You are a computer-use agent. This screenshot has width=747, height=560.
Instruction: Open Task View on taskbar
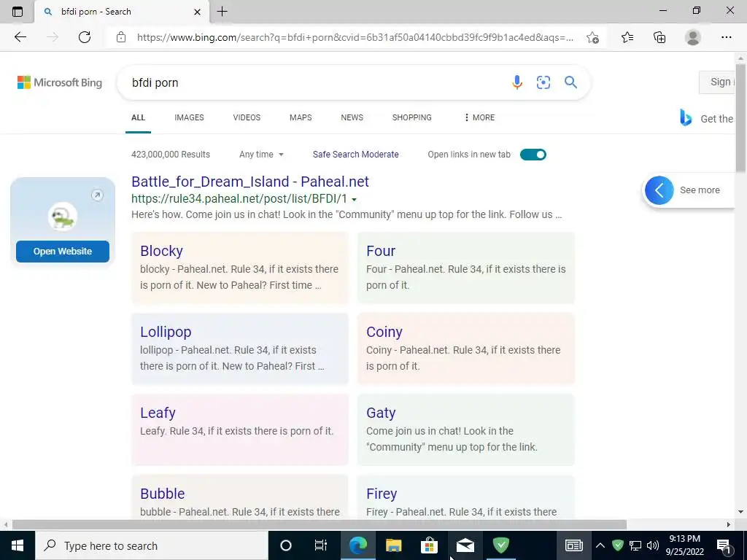[321, 545]
